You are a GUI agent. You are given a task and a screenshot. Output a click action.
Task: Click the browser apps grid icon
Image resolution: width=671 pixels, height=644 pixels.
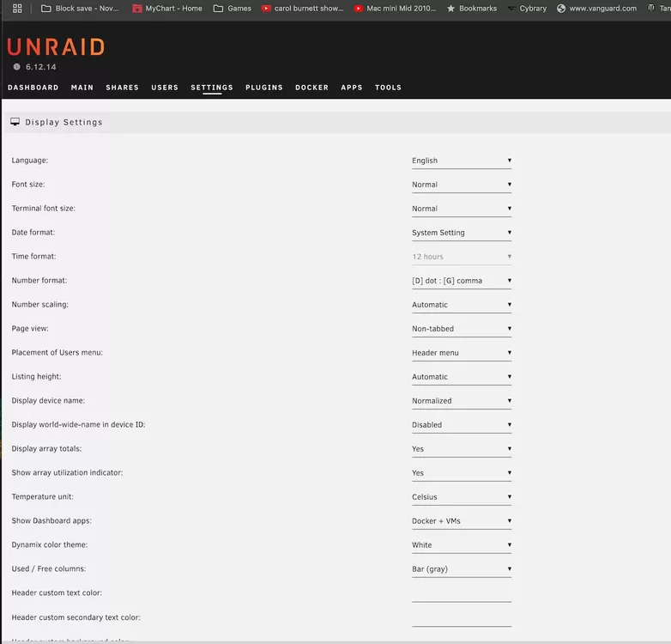pos(17,8)
